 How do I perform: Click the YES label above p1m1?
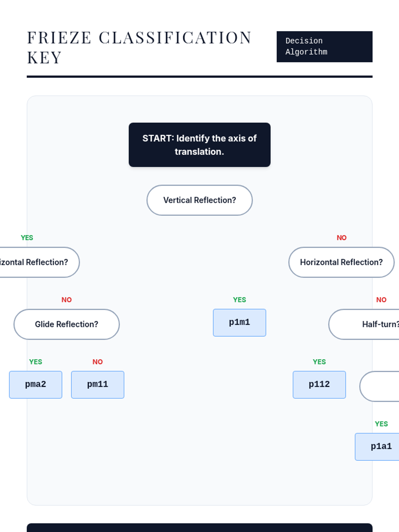[x=239, y=300]
